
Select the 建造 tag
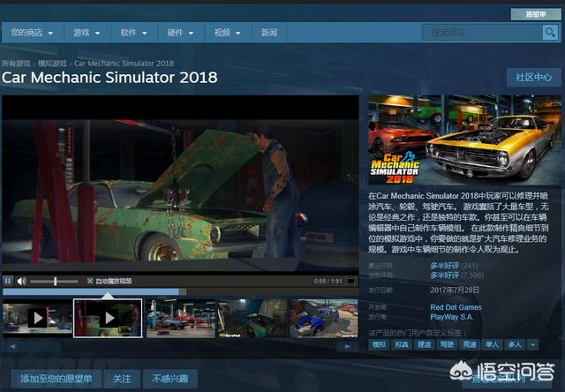tap(424, 345)
